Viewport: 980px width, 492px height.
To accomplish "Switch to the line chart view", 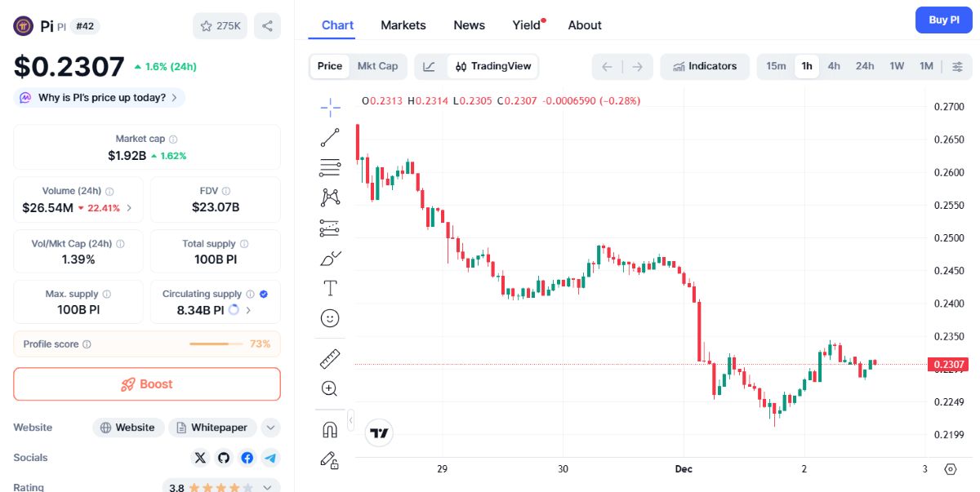I will coord(430,66).
